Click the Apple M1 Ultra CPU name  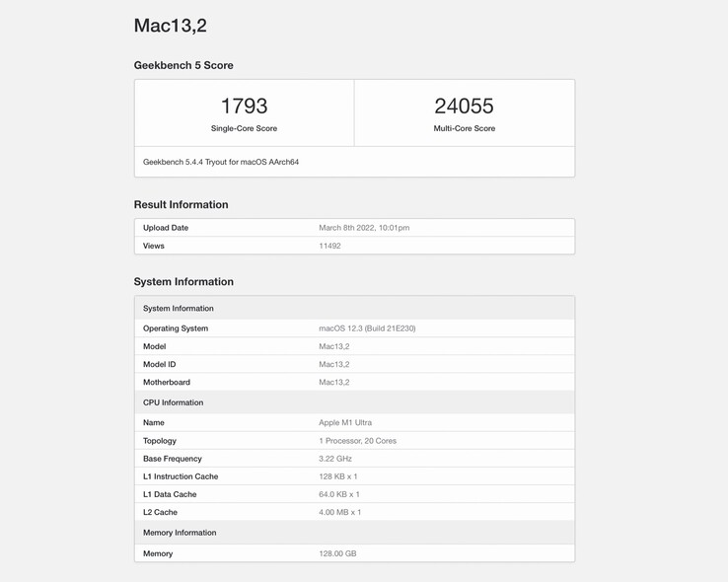click(345, 422)
